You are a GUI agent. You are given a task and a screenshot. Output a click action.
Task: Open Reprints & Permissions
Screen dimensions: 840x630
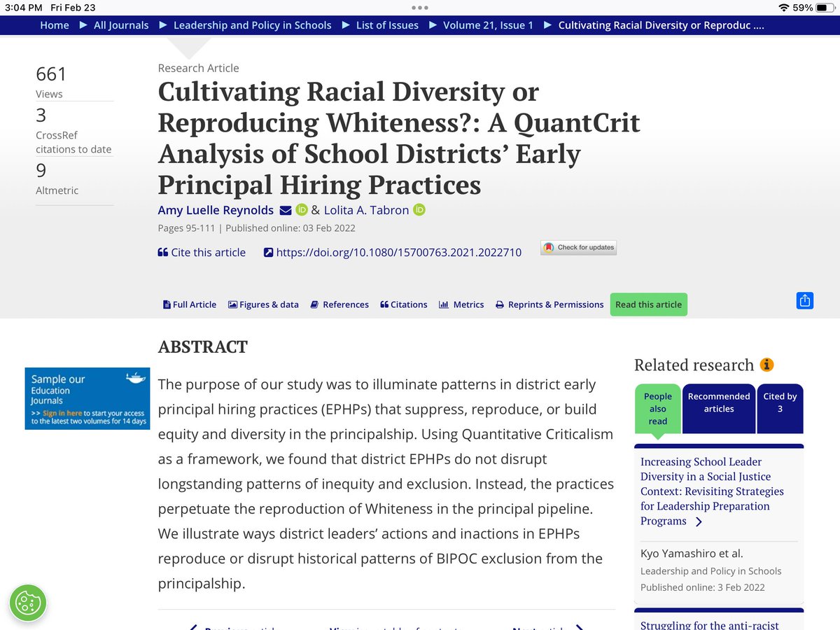tap(549, 304)
